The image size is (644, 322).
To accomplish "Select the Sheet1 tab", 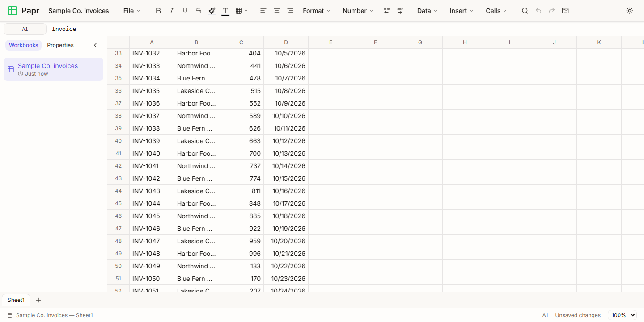I will coord(16,300).
